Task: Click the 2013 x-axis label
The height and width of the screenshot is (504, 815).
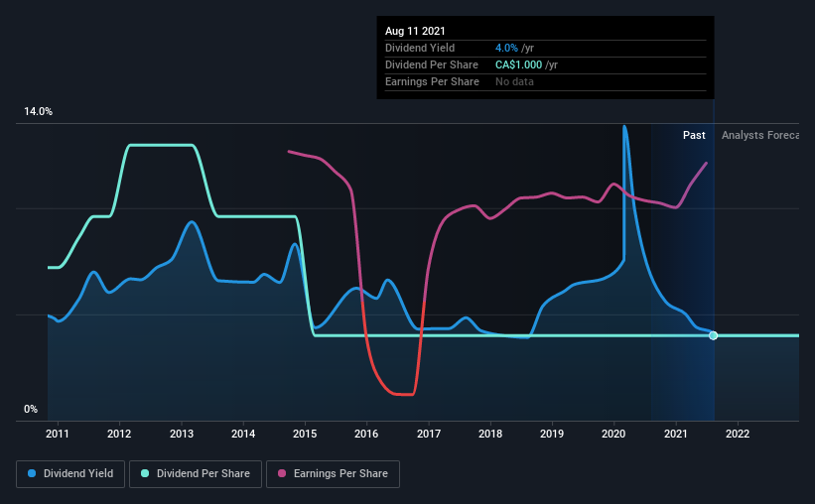Action: tap(182, 434)
